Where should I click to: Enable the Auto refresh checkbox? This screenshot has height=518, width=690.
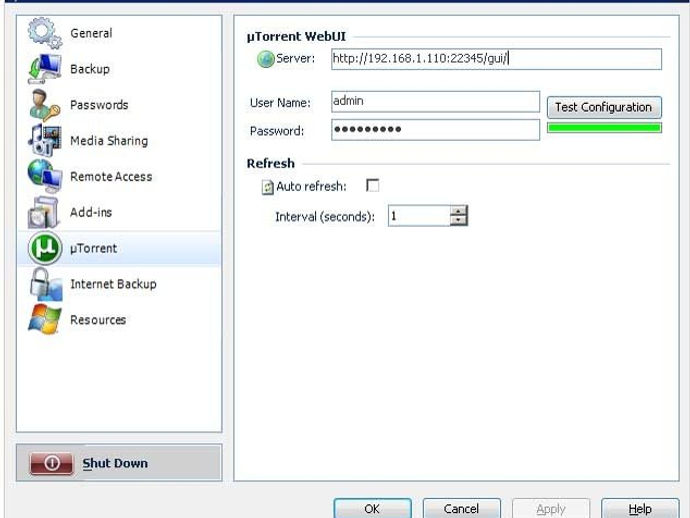372,185
